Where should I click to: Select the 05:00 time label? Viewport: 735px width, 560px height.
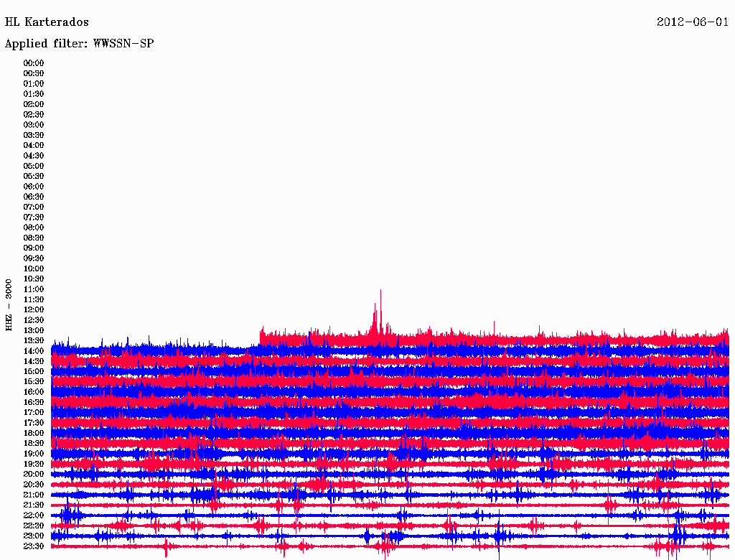tap(34, 166)
